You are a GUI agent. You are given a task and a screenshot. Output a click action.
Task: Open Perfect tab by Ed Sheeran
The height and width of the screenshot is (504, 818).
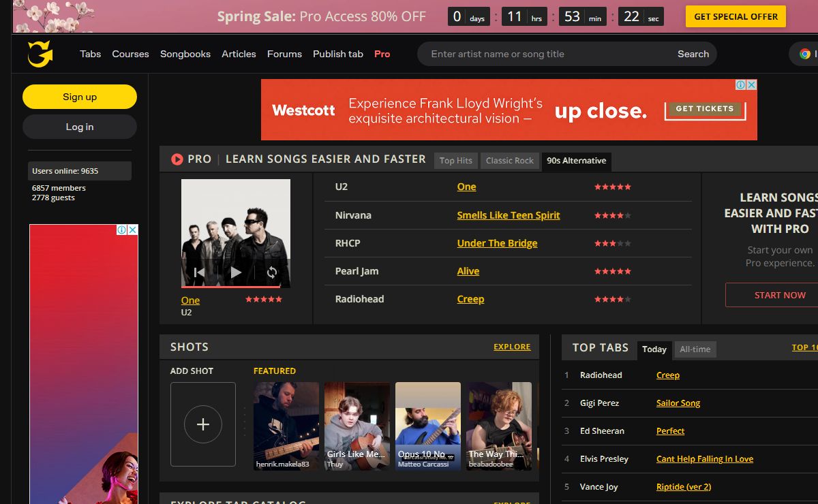[x=671, y=431]
